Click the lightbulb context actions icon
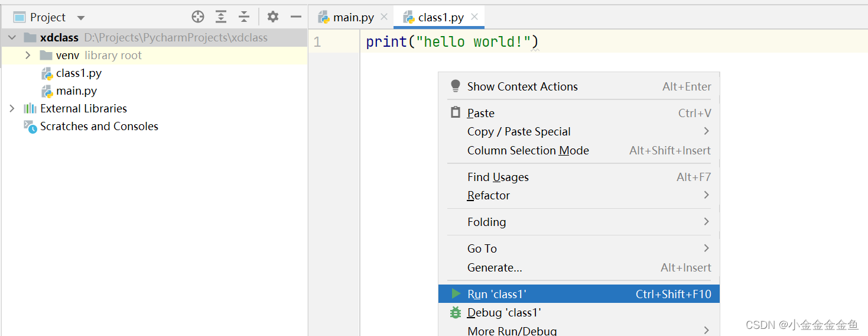The height and width of the screenshot is (336, 868). pyautogui.click(x=456, y=86)
